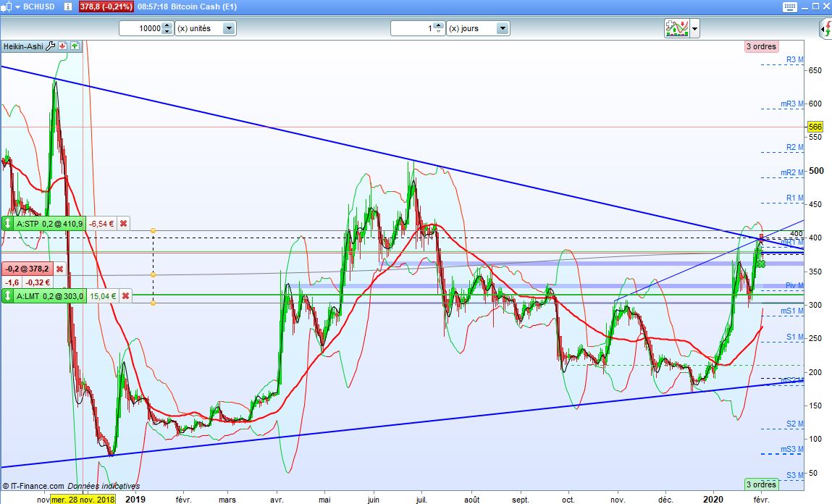The image size is (832, 504).
Task: Click the -1,6 position points value
Action: (12, 282)
